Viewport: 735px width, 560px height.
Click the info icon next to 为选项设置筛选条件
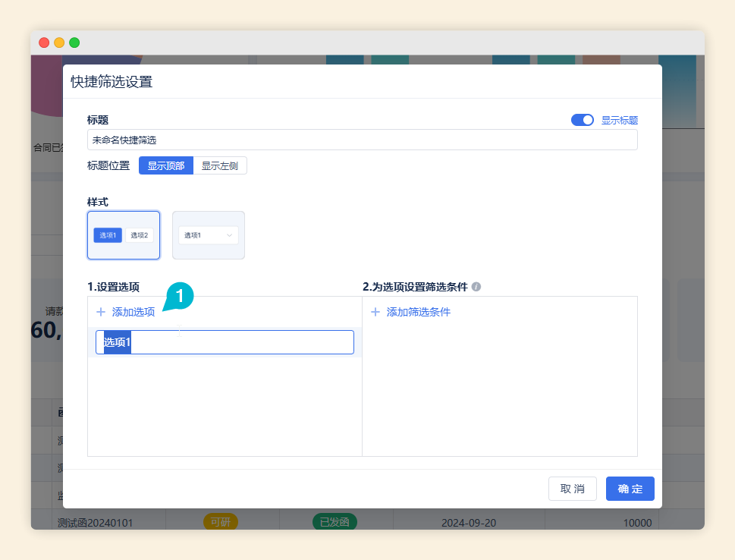pyautogui.click(x=476, y=287)
